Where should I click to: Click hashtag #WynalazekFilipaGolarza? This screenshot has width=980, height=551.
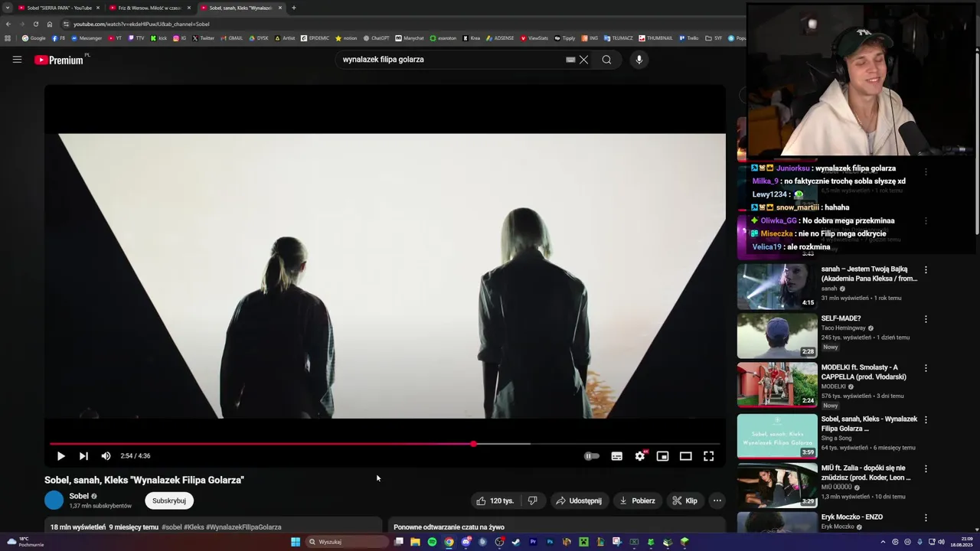[243, 527]
